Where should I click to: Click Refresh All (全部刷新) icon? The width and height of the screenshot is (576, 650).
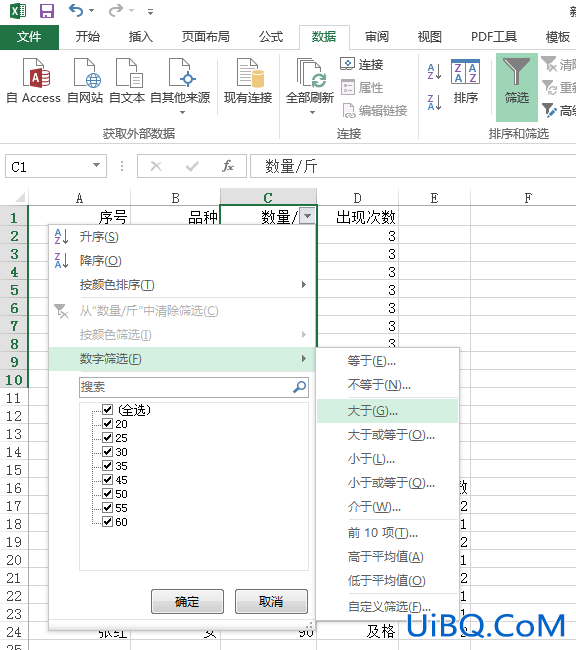pos(310,74)
